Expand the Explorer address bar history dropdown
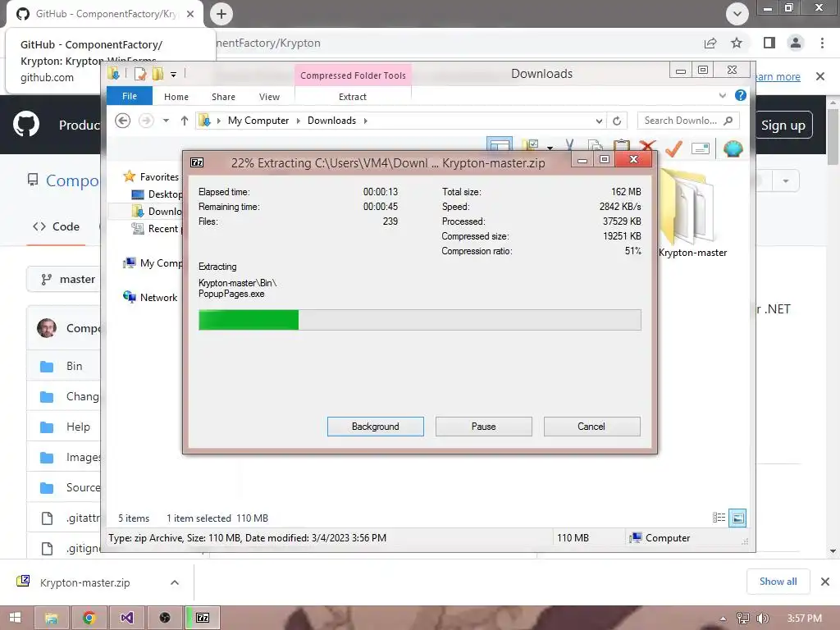This screenshot has width=840, height=630. pyautogui.click(x=599, y=121)
